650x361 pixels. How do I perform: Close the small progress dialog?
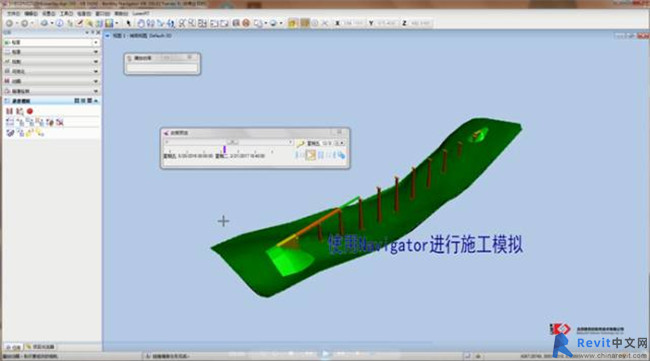click(190, 58)
